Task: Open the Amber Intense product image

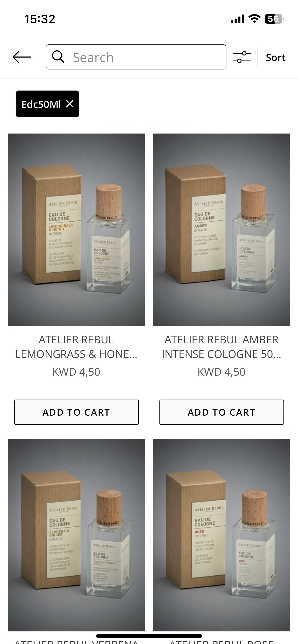Action: pyautogui.click(x=222, y=230)
